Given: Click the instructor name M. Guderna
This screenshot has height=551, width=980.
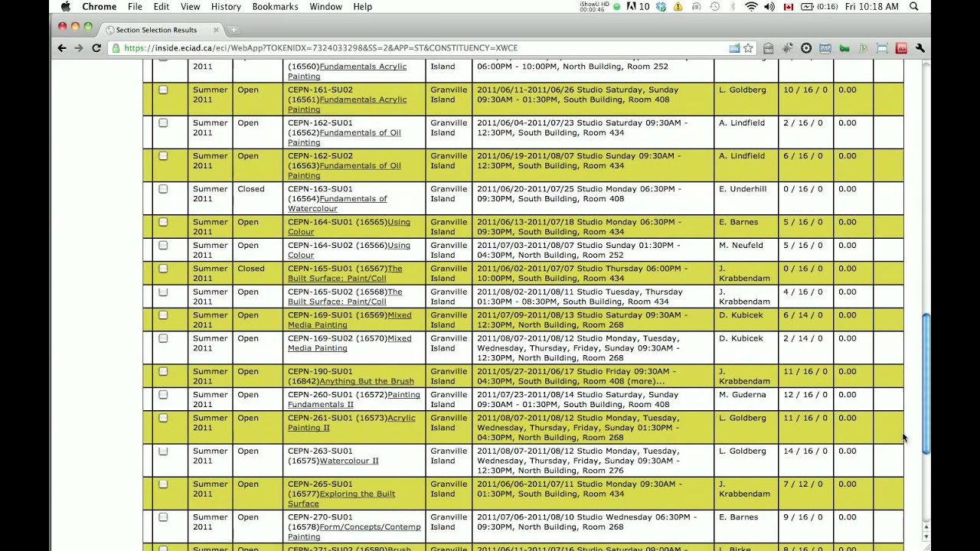Looking at the screenshot, I should [742, 395].
